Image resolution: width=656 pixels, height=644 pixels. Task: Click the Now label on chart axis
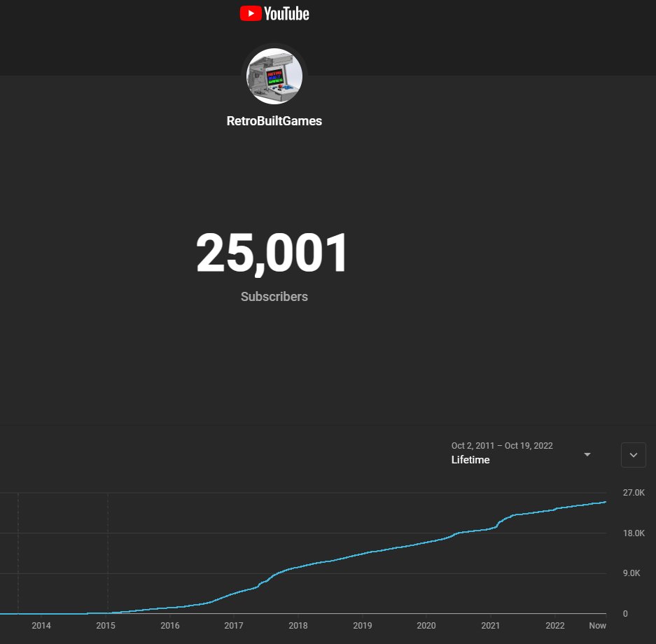point(597,626)
